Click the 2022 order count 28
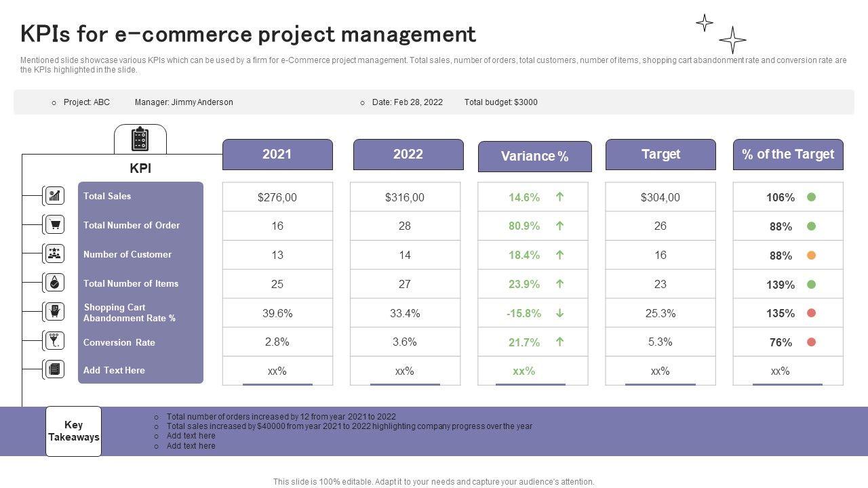 click(405, 226)
